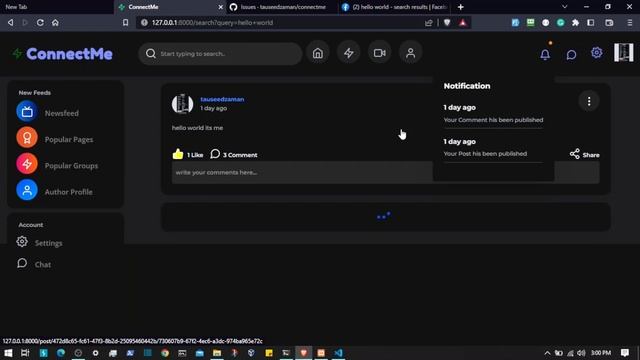This screenshot has height=360, width=640.
Task: Click the lightning bolt icon in top nav
Action: click(x=349, y=53)
